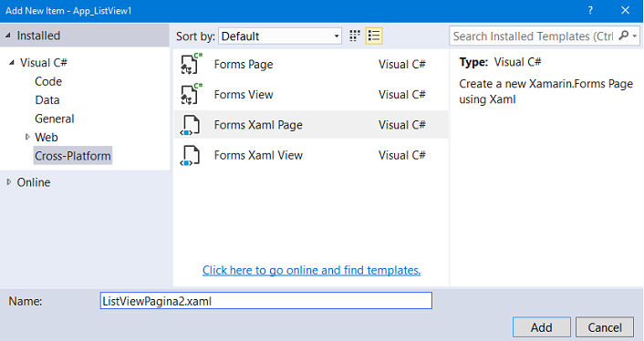Click the search magnifier icon
The width and height of the screenshot is (644, 341).
click(623, 36)
